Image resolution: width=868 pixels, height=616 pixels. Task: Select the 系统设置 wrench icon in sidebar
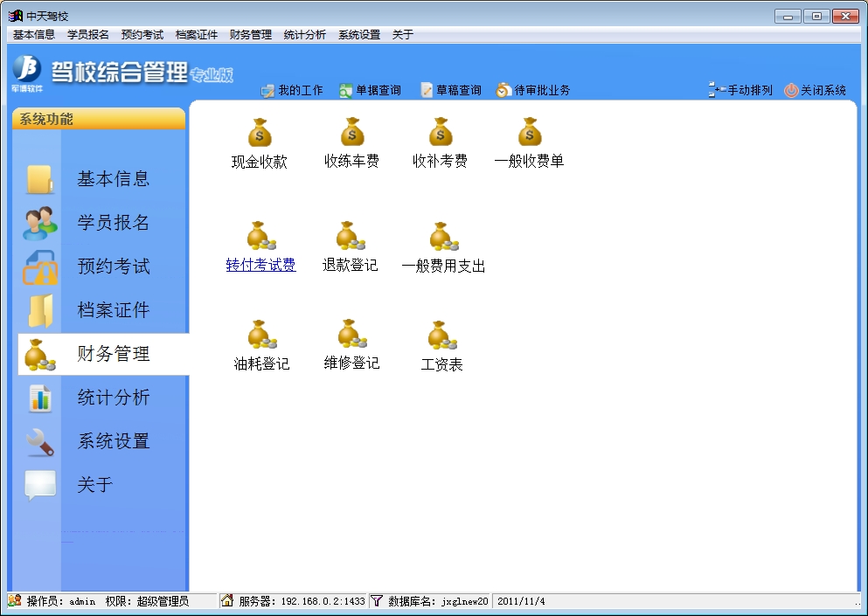point(40,441)
